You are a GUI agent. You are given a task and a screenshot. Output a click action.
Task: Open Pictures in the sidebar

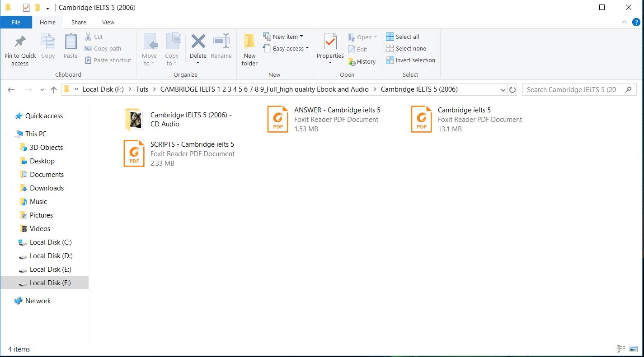41,215
